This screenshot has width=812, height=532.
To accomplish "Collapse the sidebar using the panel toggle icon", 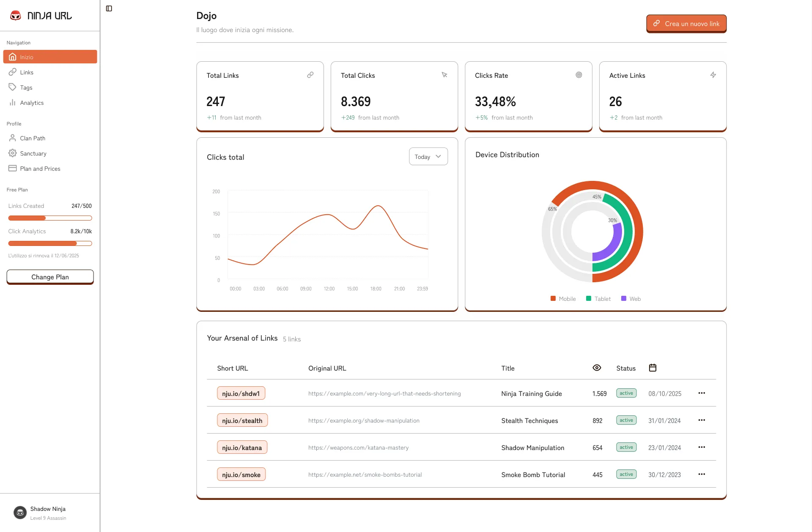I will coord(109,8).
